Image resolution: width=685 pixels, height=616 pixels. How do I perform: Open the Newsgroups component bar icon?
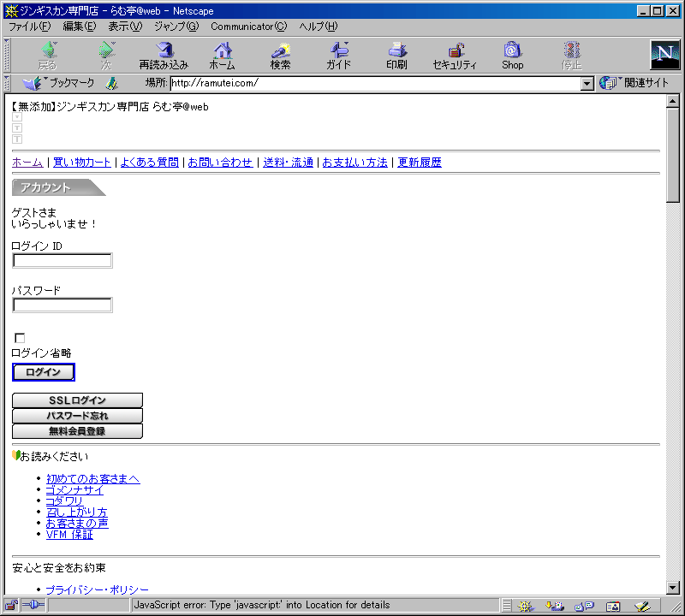click(x=584, y=606)
